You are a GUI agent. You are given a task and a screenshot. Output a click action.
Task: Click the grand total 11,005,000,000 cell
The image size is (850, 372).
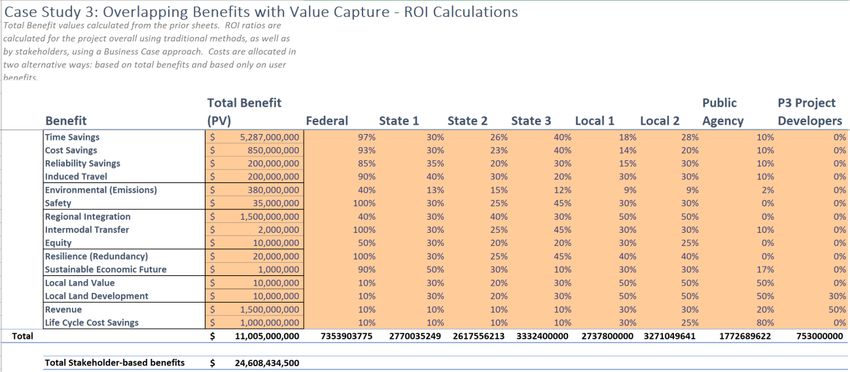coord(255,336)
